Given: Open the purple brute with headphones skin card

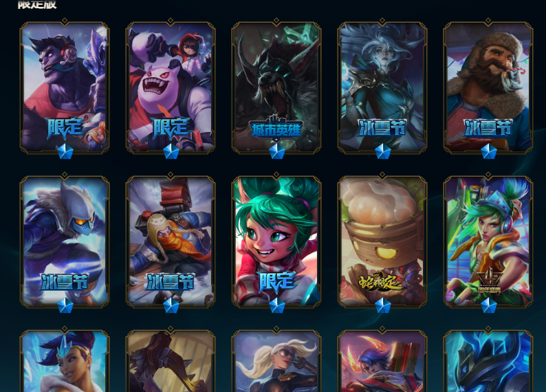Looking at the screenshot, I should [65, 87].
